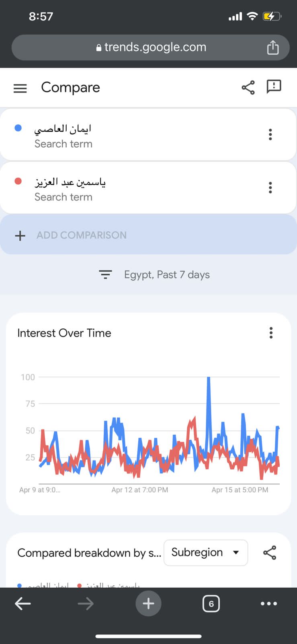Show the open tabs switcher

[211, 604]
